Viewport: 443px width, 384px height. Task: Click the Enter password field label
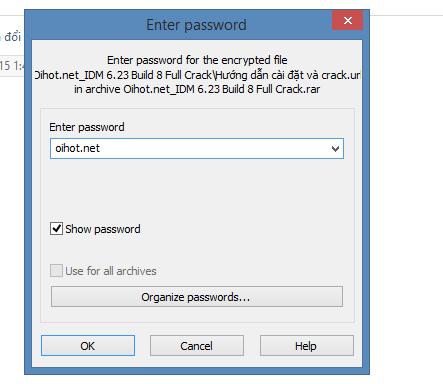coord(87,127)
